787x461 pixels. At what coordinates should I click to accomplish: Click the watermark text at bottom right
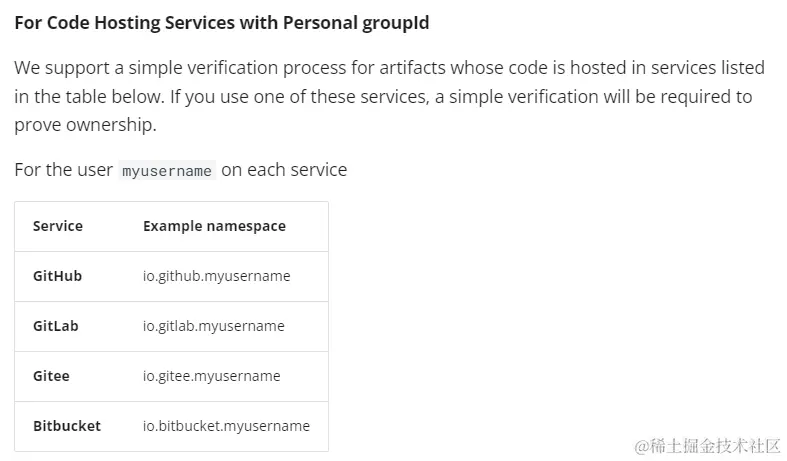click(x=707, y=445)
